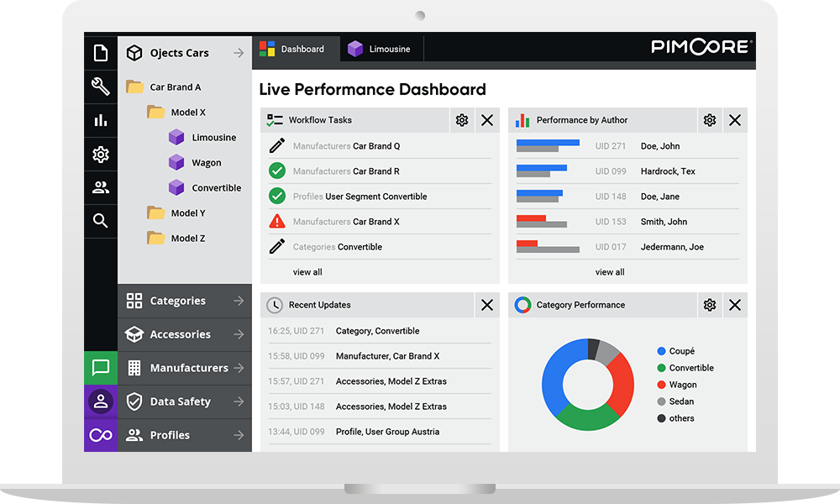Image resolution: width=840 pixels, height=504 pixels.
Task: Open the Categories menu section
Action: 185,301
